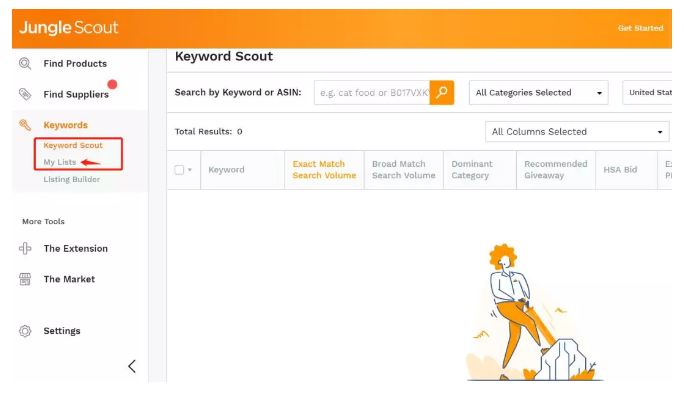Click the Total Results: 0 text
The width and height of the screenshot is (684, 402).
(x=209, y=132)
